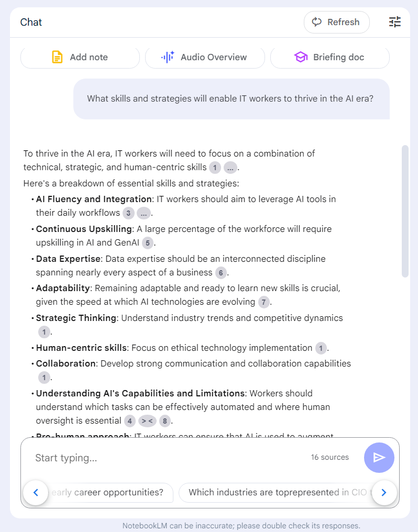Expand more citations after human-centric skills
The height and width of the screenshot is (532, 418).
[x=230, y=168]
